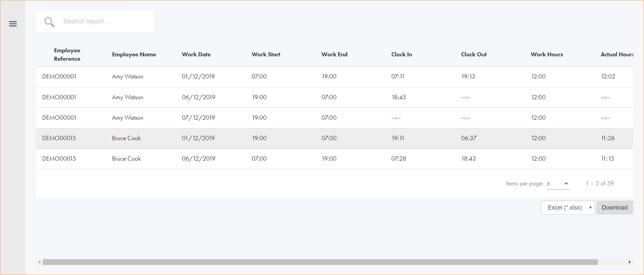This screenshot has width=644, height=275.
Task: Click the search magnifier icon
Action: [x=49, y=22]
